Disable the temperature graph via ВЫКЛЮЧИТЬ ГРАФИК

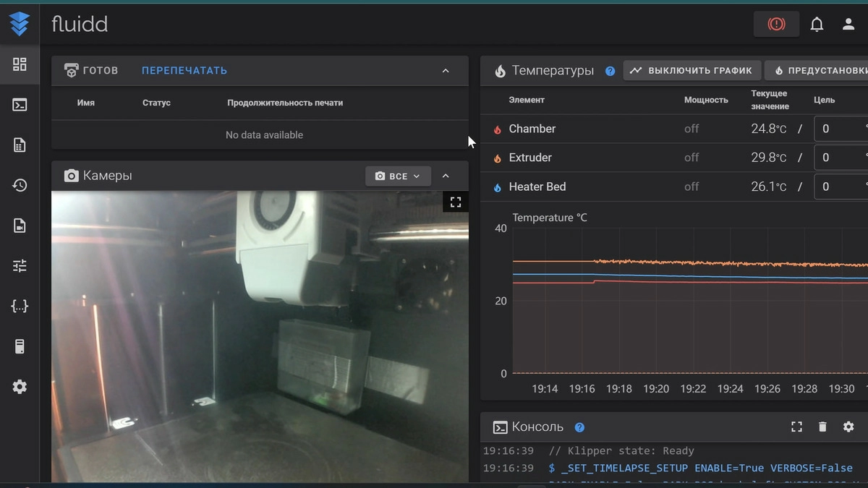[691, 70]
